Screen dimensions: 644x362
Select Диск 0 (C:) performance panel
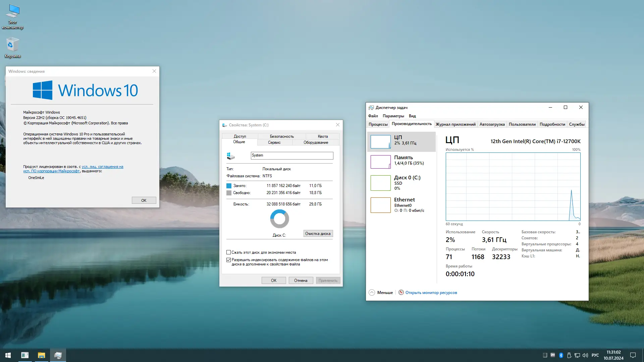[x=401, y=183]
